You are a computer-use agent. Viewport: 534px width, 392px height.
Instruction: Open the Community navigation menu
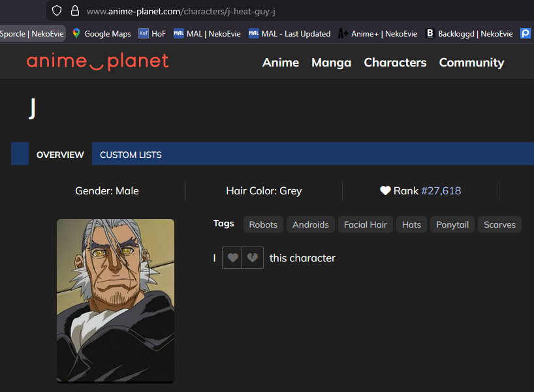click(472, 63)
